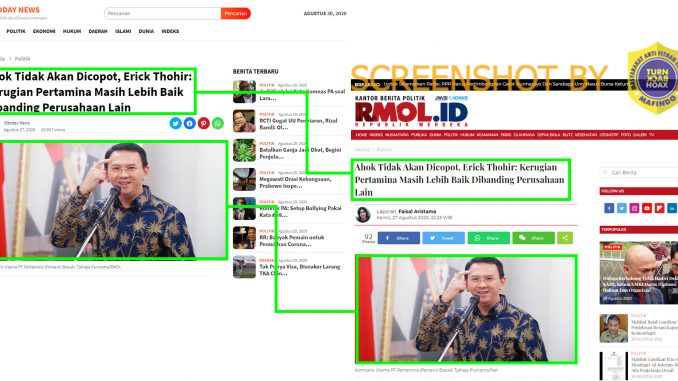
Task: Click cannabis leaf thumbnail in Berita Terbaru
Action: (244, 150)
